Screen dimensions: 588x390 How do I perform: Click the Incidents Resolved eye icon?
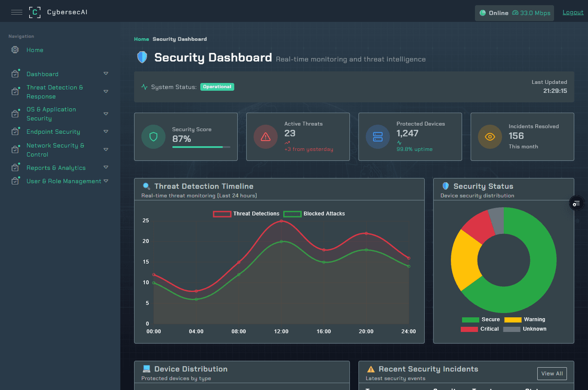[490, 137]
